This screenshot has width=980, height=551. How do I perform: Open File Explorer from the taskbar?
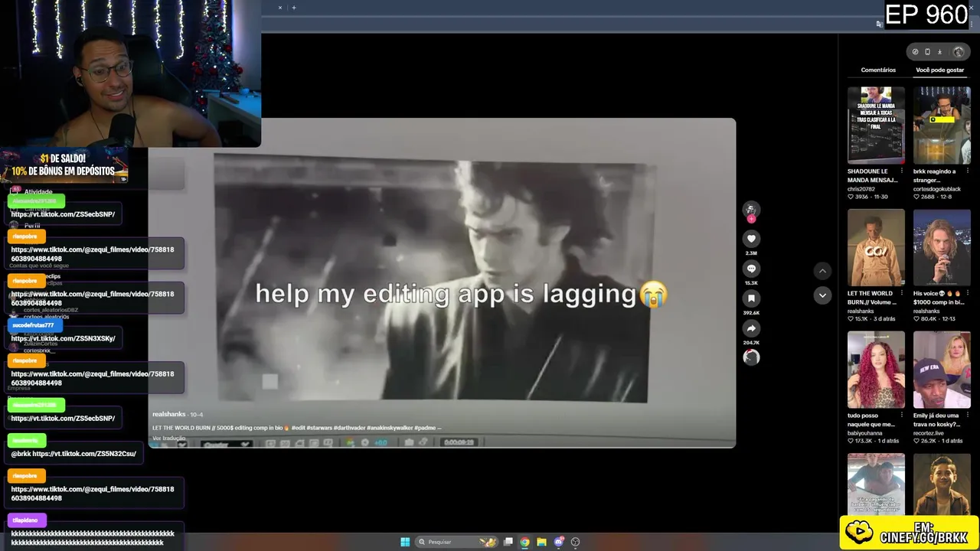(541, 542)
